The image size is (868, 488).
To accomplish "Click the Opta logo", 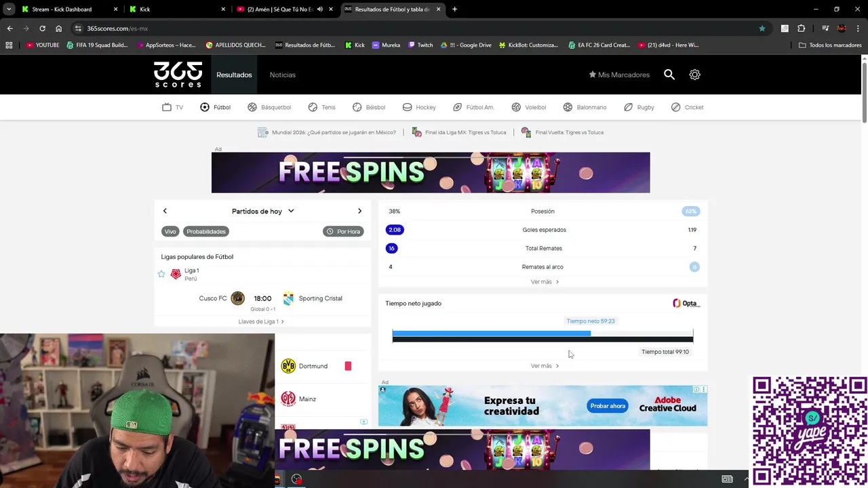I will 686,303.
